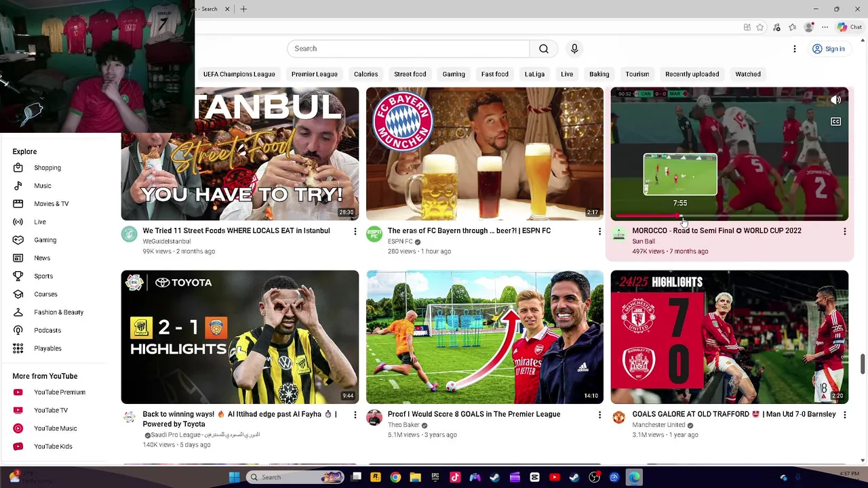Toggle closed captions on Morocco preview
Screen dimensions: 868x488
(835, 122)
